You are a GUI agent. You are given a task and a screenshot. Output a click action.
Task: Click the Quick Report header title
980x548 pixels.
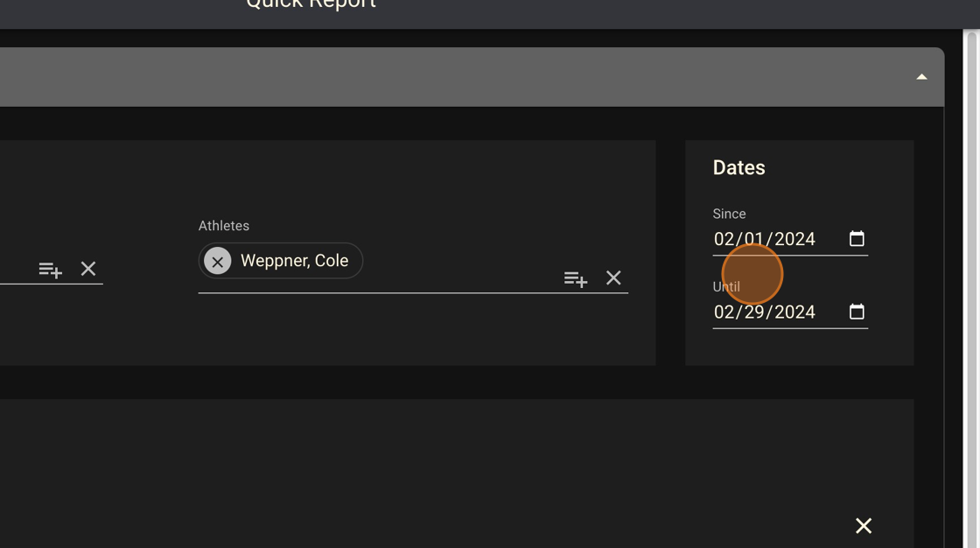pos(311,4)
